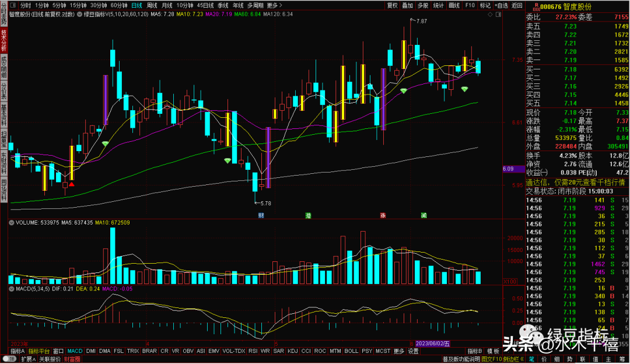Click the 财 event marker on the chart

261,215
